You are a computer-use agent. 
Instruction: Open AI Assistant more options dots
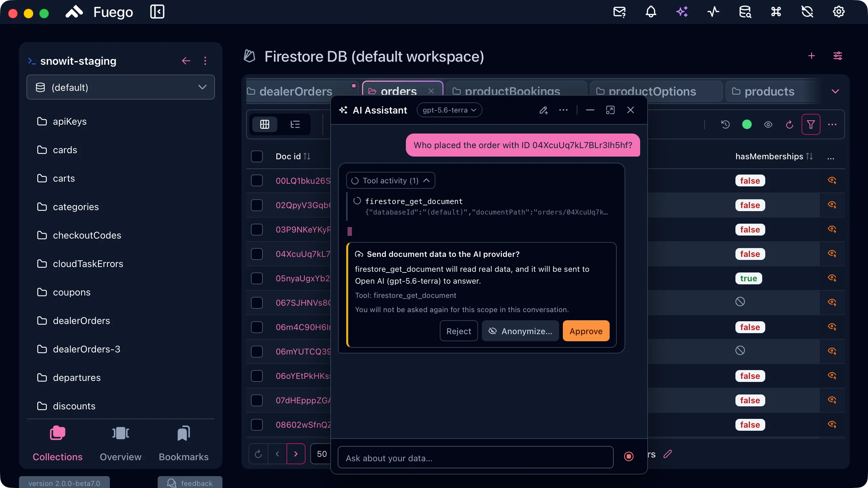[x=564, y=110]
